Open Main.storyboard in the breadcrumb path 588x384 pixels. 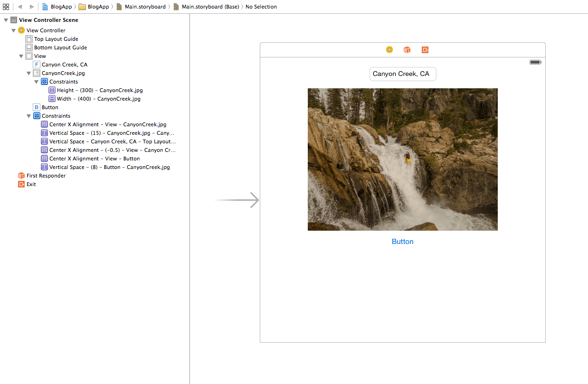145,7
